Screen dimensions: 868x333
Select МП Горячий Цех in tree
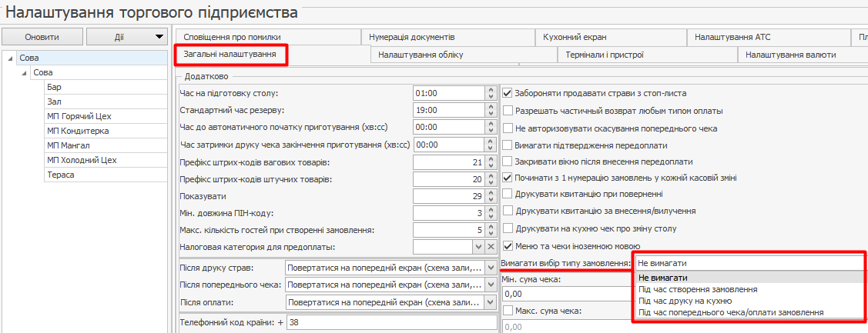coord(79,116)
